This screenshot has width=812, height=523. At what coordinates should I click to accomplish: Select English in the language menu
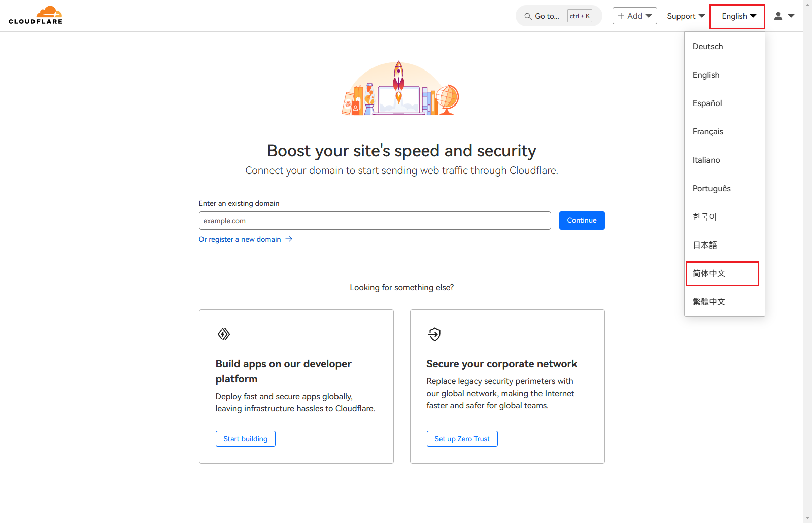pos(706,75)
